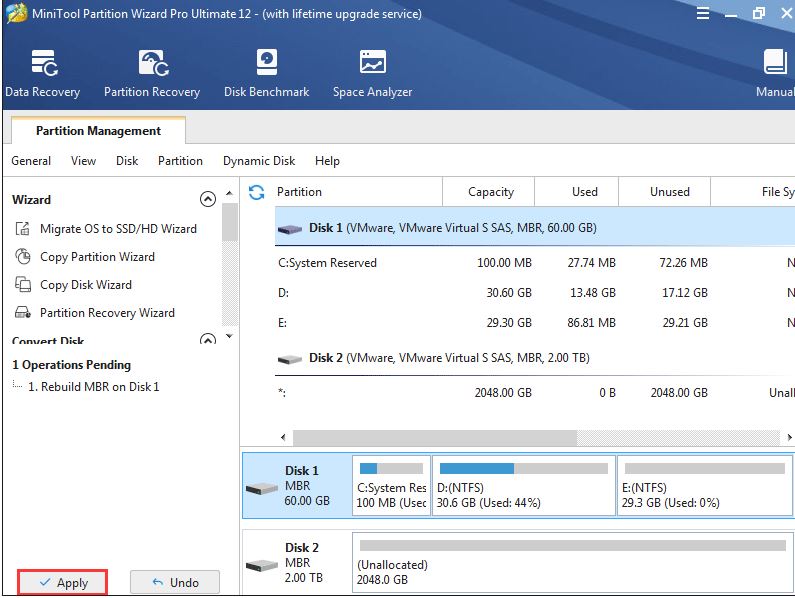Open the hamburger menu in title bar
Image resolution: width=795 pixels, height=598 pixels.
(x=703, y=13)
